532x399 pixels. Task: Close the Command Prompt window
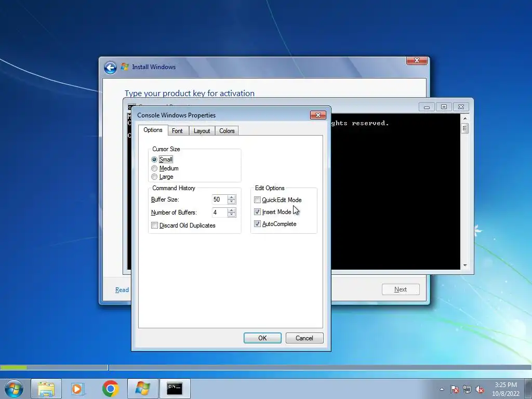point(461,107)
